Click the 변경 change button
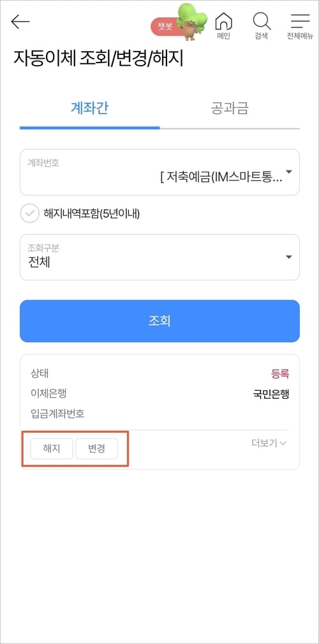 (96, 449)
